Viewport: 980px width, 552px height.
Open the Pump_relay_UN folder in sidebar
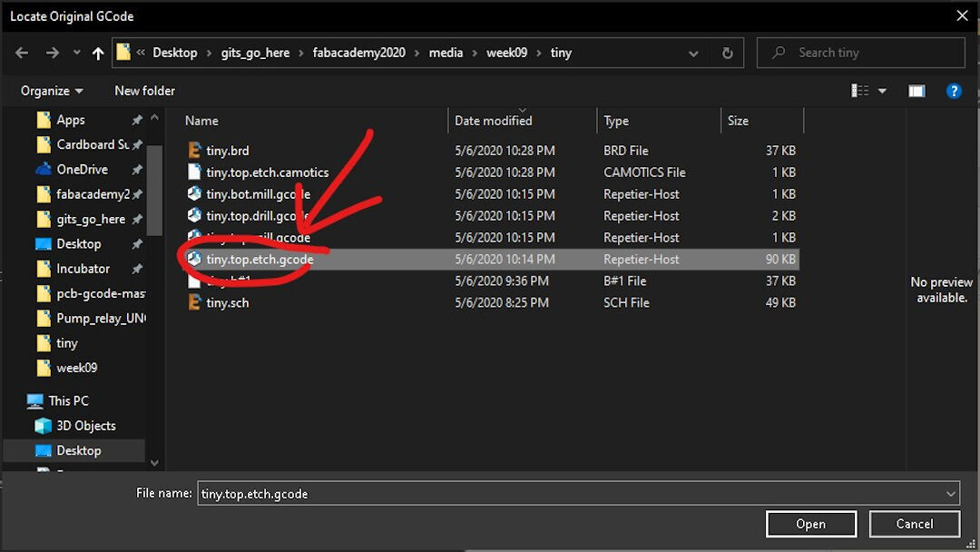click(x=100, y=318)
